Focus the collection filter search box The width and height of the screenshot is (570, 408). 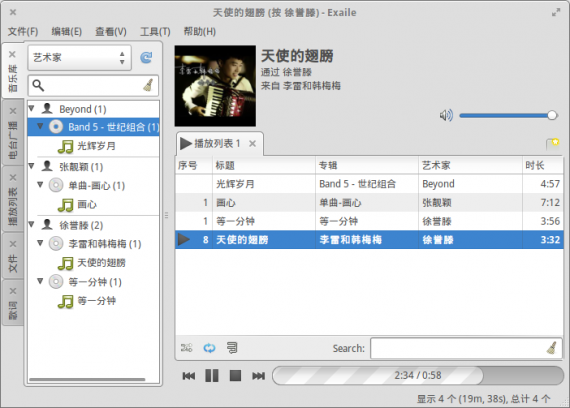pyautogui.click(x=93, y=86)
